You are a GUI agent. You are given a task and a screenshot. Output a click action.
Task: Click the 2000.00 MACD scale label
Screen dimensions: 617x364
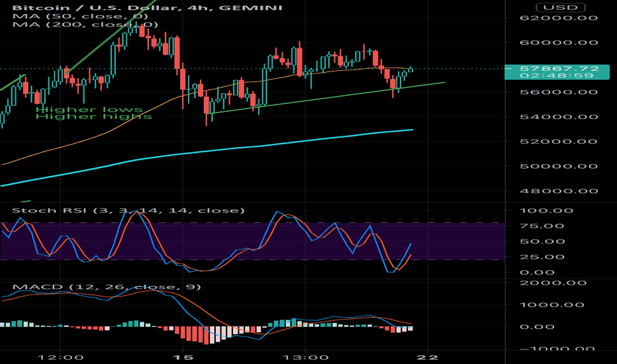[553, 283]
